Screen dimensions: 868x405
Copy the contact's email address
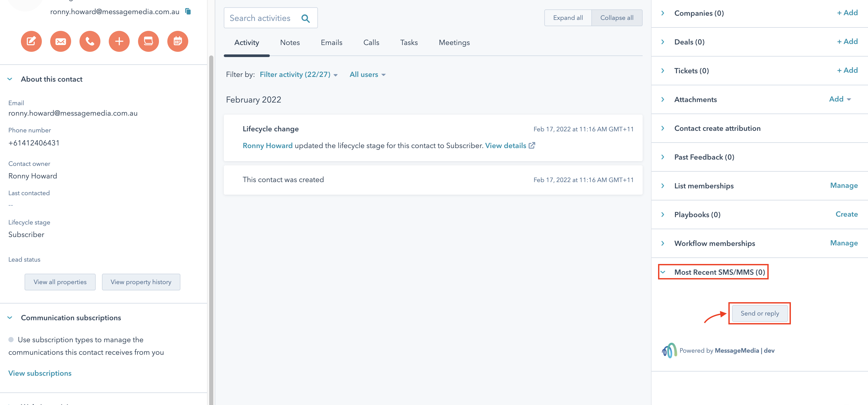pyautogui.click(x=188, y=12)
